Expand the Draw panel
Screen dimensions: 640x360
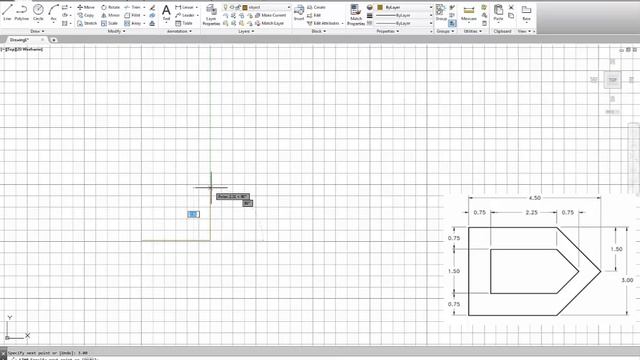pyautogui.click(x=37, y=31)
